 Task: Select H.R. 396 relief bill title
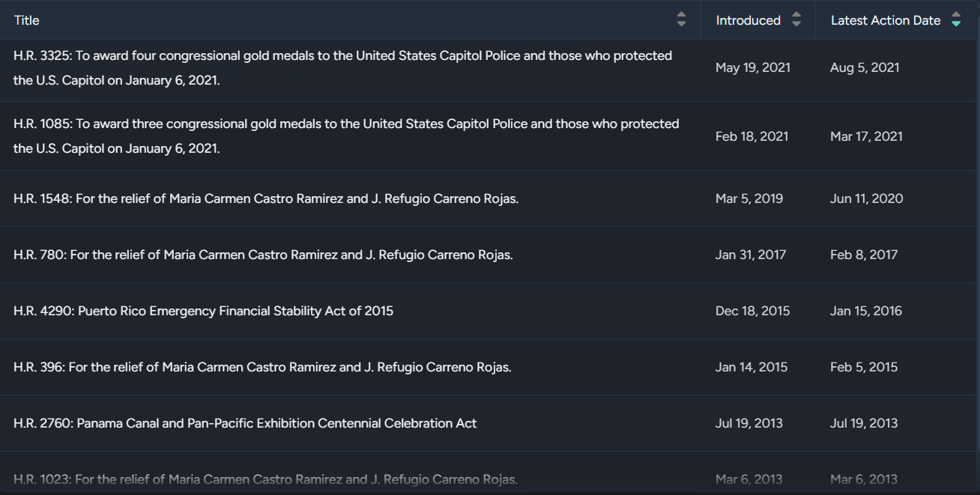click(262, 367)
